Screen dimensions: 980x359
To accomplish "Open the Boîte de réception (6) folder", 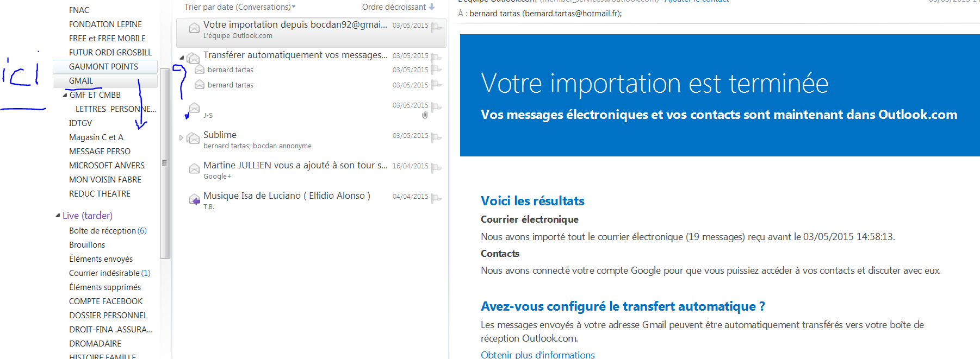I will click(108, 231).
